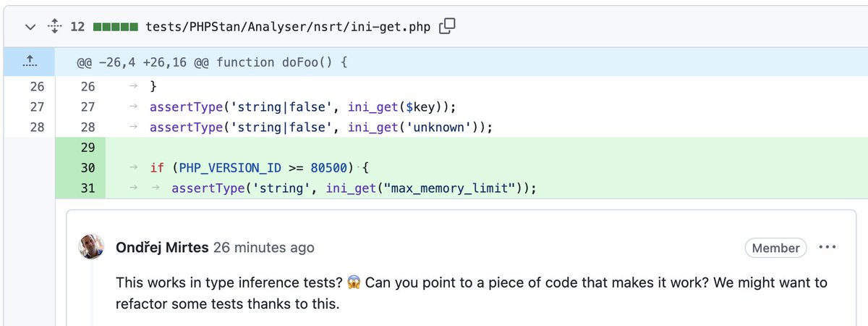Viewport: 868px width, 326px height.
Task: Select new line number 31
Action: 88,188
